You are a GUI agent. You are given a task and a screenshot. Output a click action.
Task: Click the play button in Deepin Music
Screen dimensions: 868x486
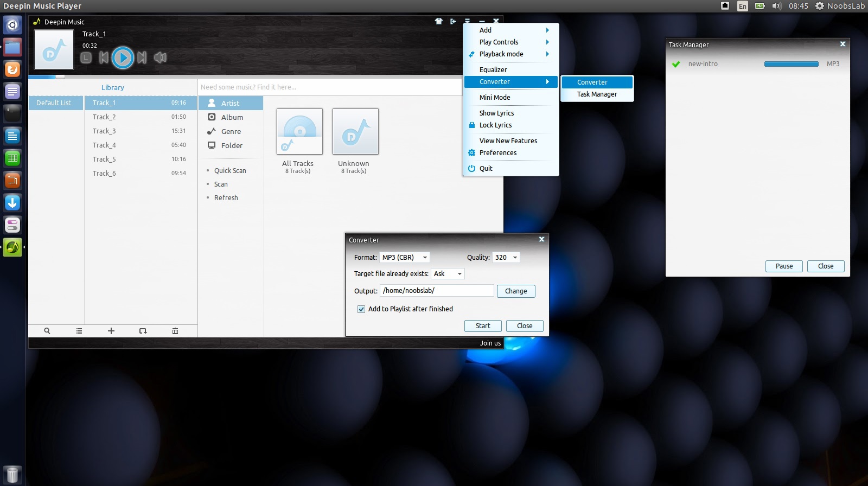123,57
